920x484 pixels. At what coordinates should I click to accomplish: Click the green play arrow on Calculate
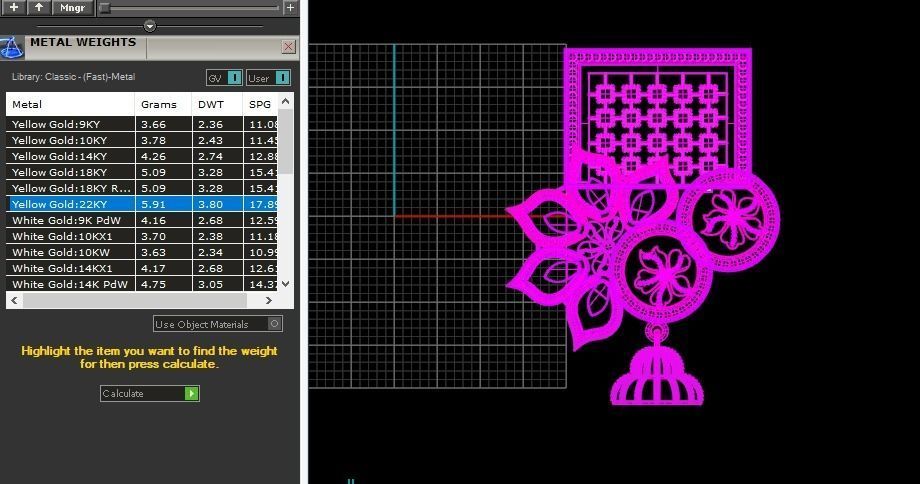pos(191,393)
